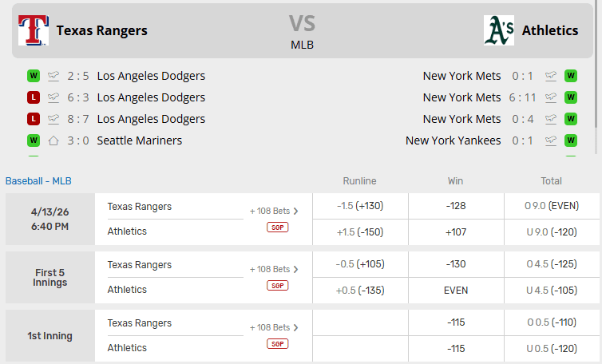Click the W badge for Rangers' 2:5 Dodgers result
602x364 pixels.
pos(34,76)
